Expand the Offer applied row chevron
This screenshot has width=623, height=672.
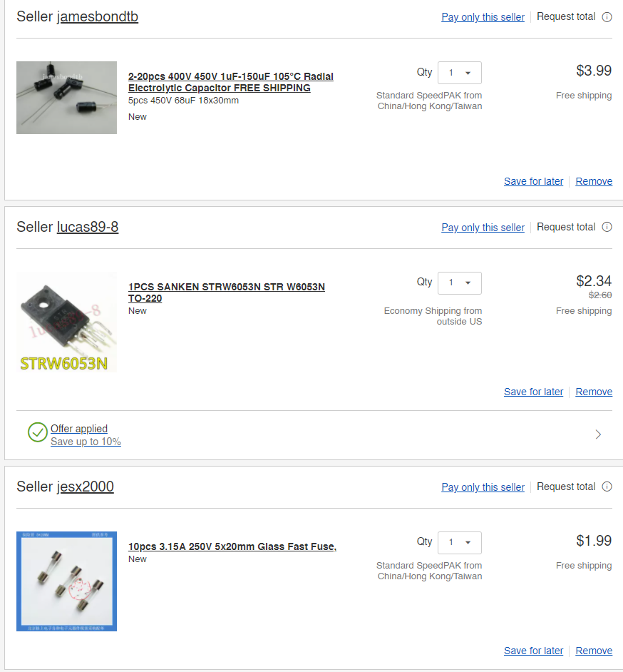pos(598,434)
